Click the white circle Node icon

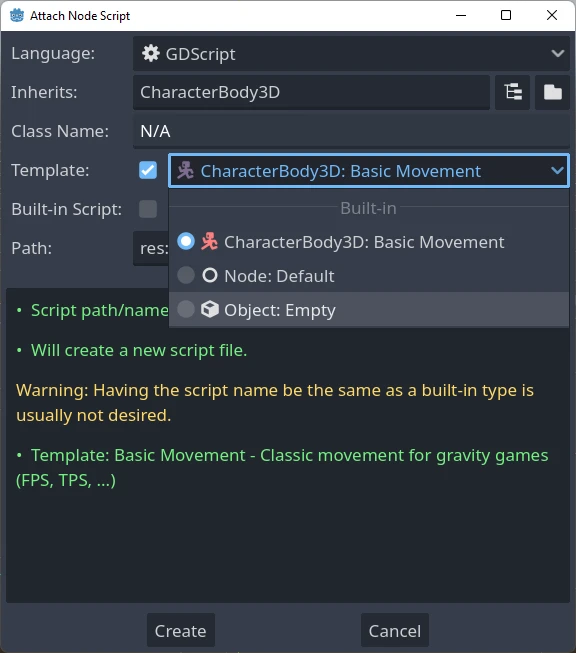pyautogui.click(x=209, y=275)
